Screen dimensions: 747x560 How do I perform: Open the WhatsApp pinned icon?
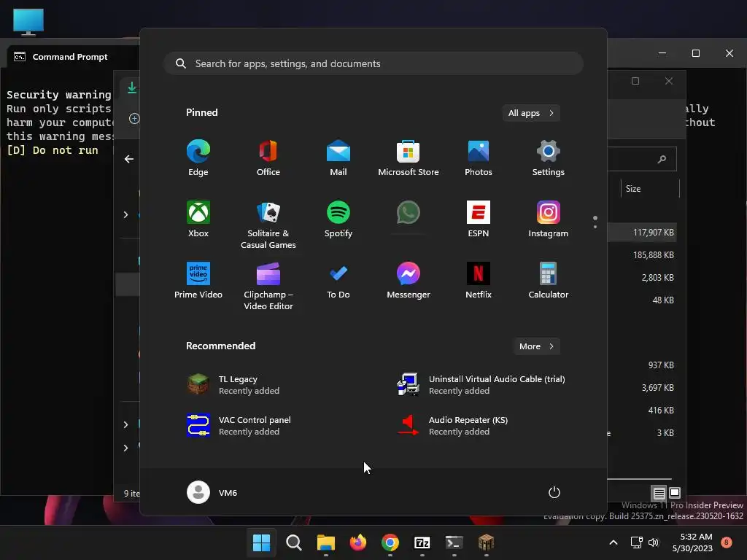(409, 213)
